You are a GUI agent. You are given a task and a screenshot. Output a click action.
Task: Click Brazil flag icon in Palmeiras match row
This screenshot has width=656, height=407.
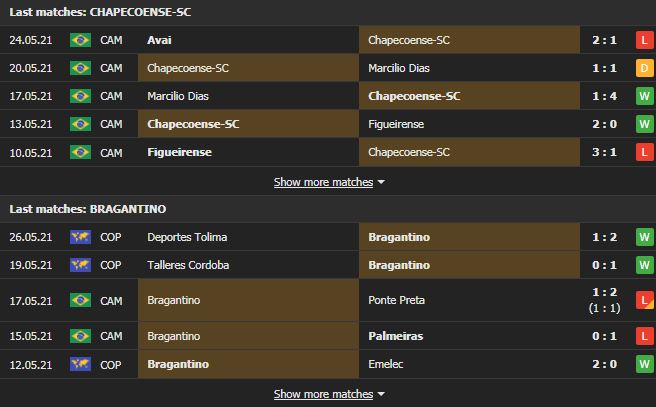80,336
